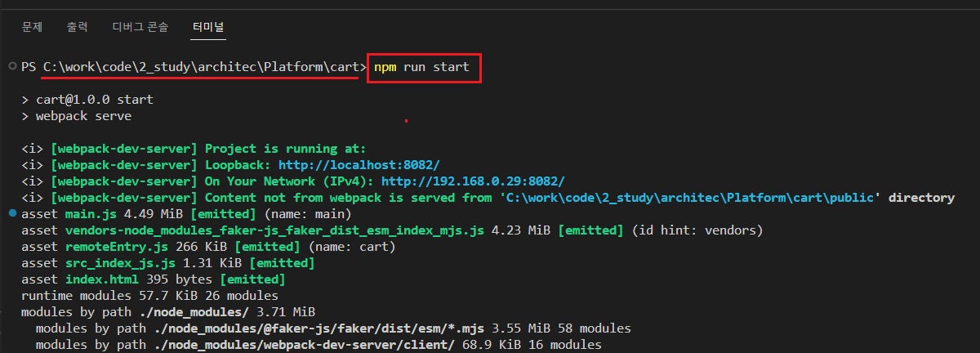Click the prompt path C:\work\code\2_study\architec\Platform\cart
This screenshot has height=353, width=980.
click(200, 67)
